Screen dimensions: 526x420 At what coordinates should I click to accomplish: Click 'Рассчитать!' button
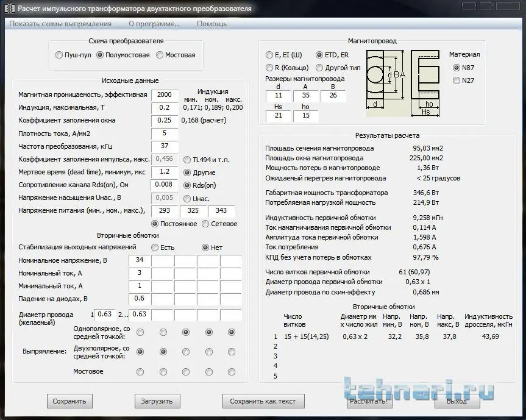pos(369,401)
